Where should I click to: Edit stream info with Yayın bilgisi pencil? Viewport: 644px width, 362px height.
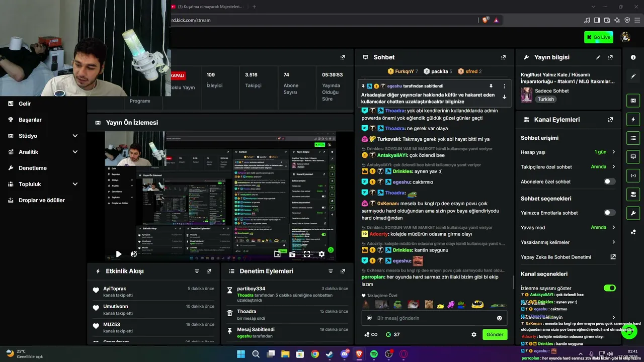point(598,57)
